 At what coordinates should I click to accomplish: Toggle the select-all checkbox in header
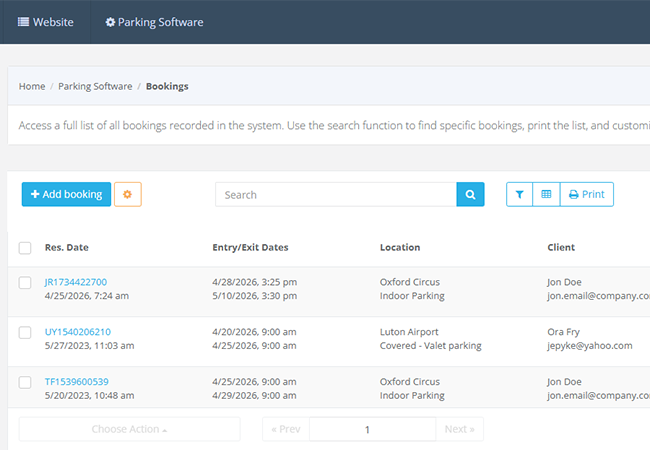pyautogui.click(x=25, y=248)
